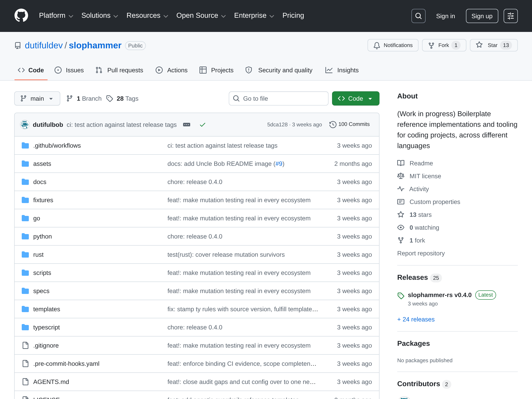Open the Pricing link
The image size is (532, 399).
[293, 16]
